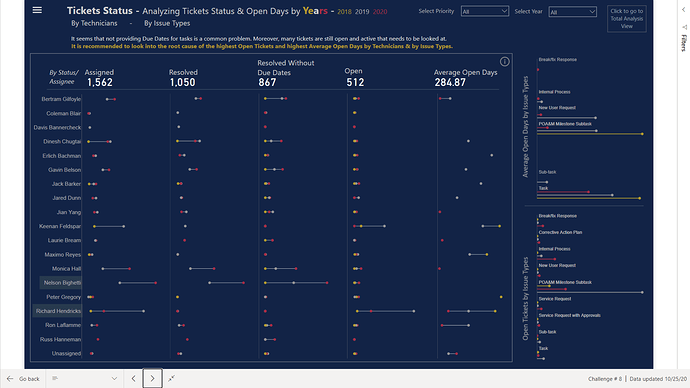Select Richard Hendricks in the assignee list

(58, 311)
